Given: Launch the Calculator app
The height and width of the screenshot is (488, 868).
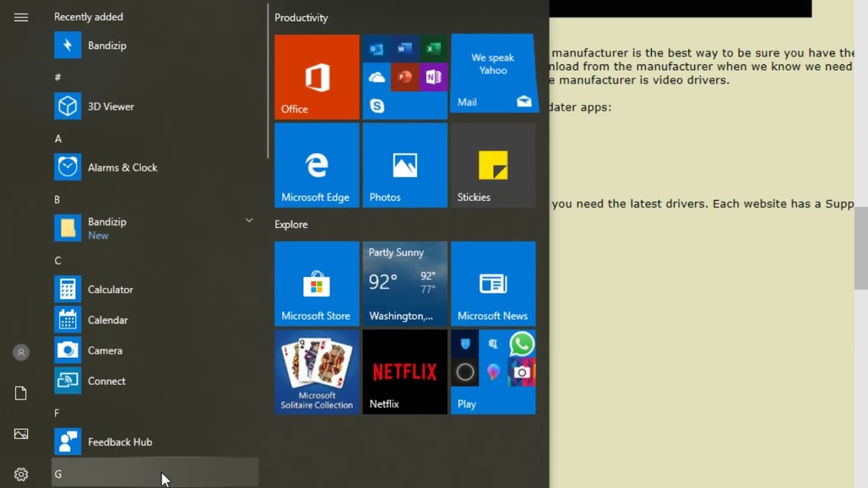Looking at the screenshot, I should (155, 289).
